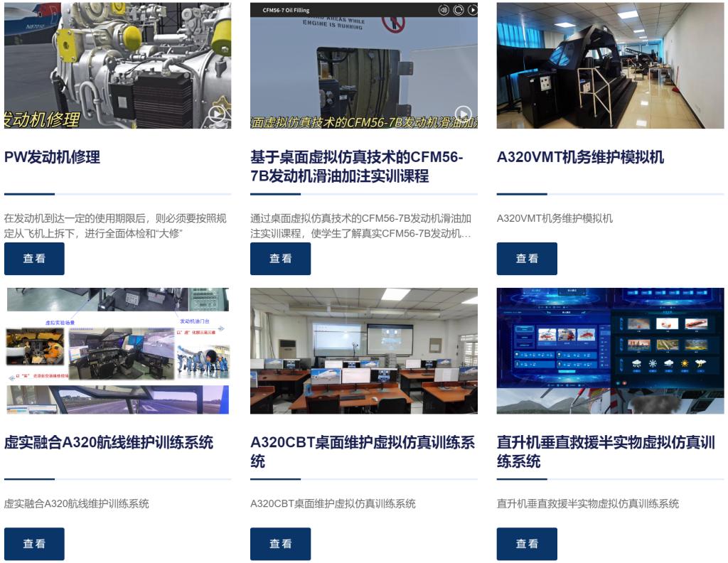The width and height of the screenshot is (728, 563).
Task: Click the play icon in CFM56-7 Oil Filling header
Action: pos(473,10)
